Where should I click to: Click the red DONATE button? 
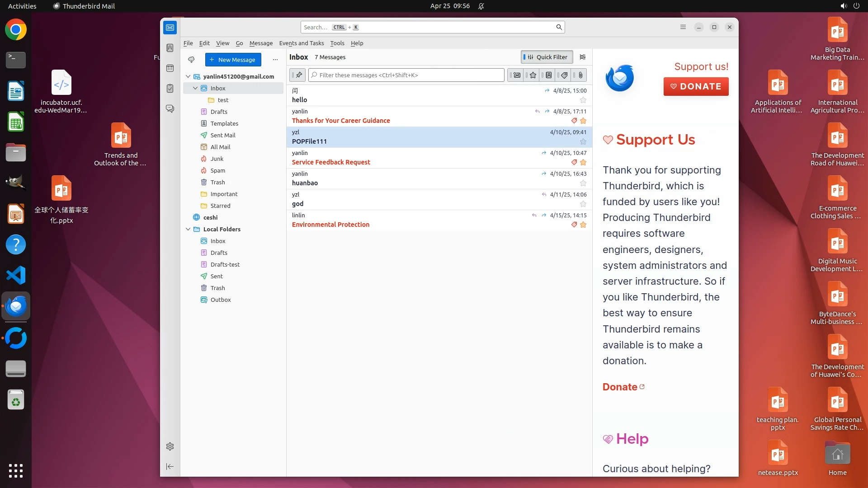[x=696, y=86]
